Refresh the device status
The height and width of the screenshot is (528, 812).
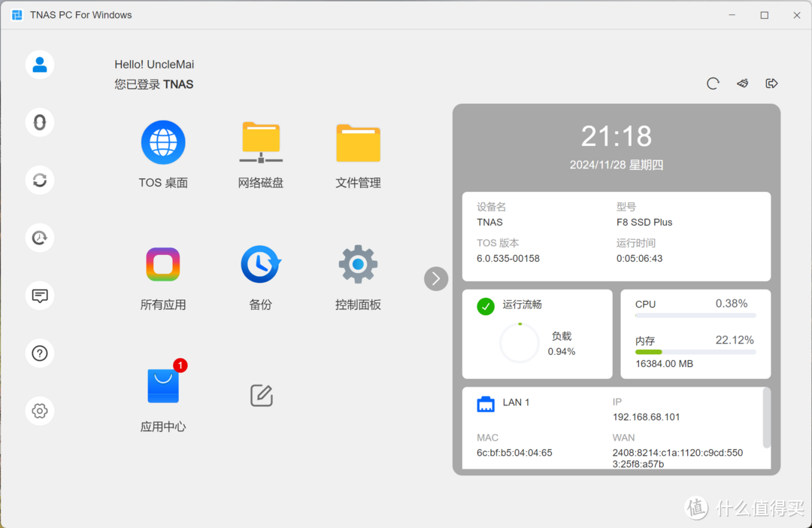click(713, 83)
